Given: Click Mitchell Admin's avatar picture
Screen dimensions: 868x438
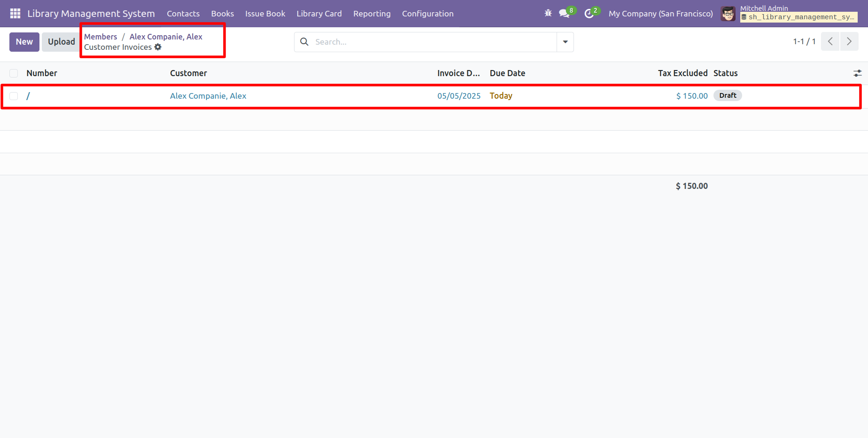Looking at the screenshot, I should 728,14.
